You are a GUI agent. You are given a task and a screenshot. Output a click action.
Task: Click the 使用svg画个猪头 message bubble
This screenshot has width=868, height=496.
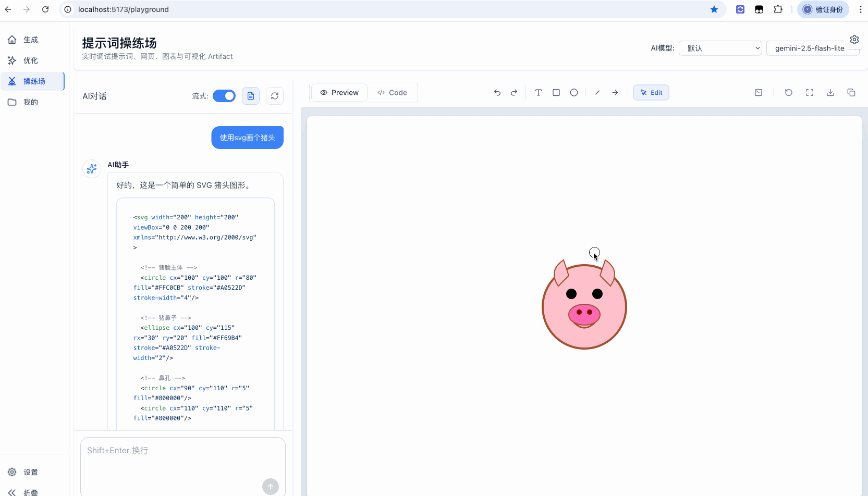pos(247,138)
